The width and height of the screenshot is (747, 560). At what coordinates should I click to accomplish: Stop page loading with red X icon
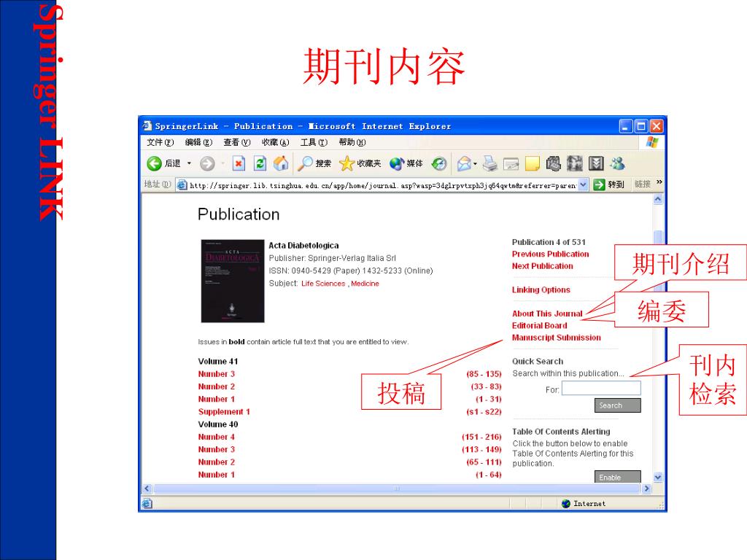[239, 164]
